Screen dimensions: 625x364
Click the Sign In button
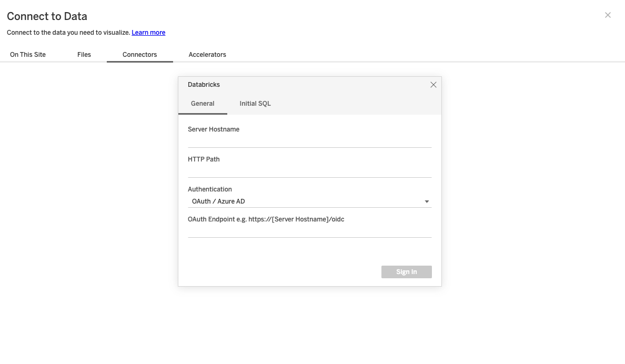[406, 271]
